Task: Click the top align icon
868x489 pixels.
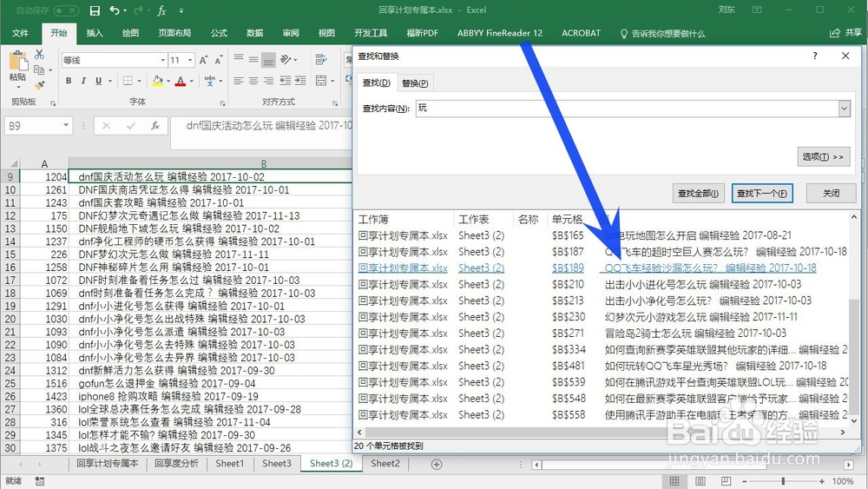Action: 239,59
